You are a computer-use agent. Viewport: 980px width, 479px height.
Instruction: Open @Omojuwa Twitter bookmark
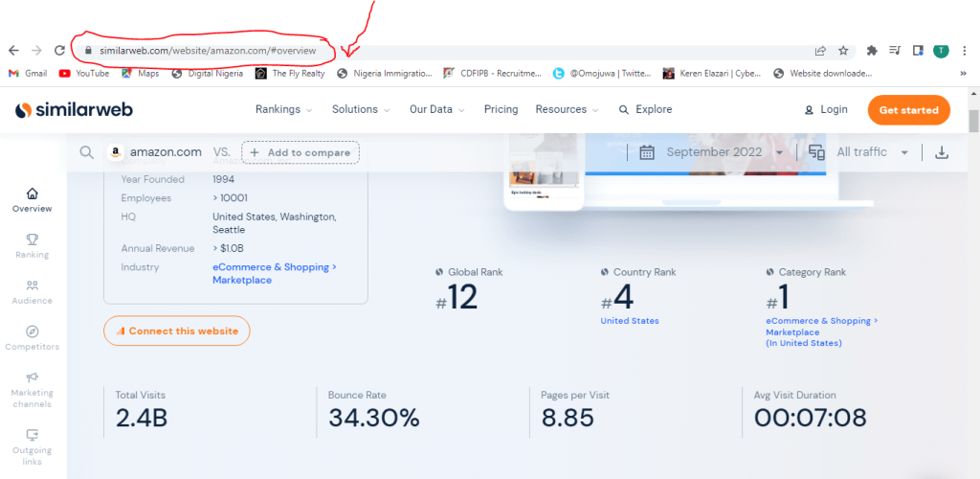[x=602, y=73]
